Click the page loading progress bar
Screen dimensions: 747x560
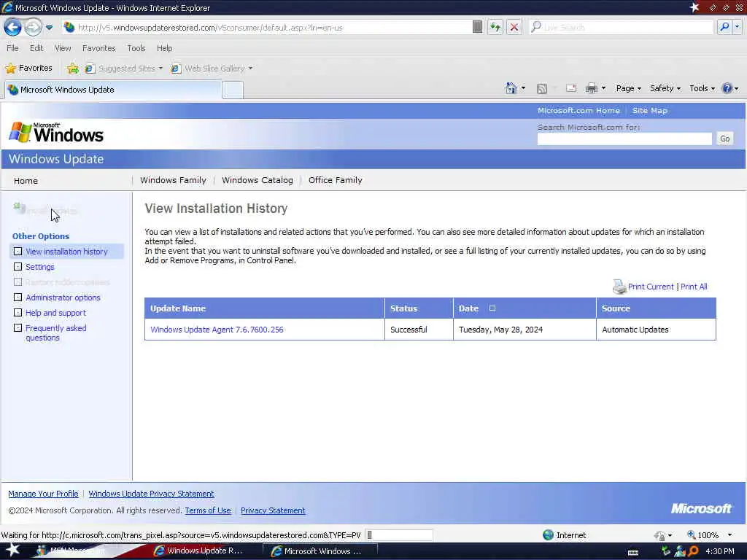[x=399, y=535]
